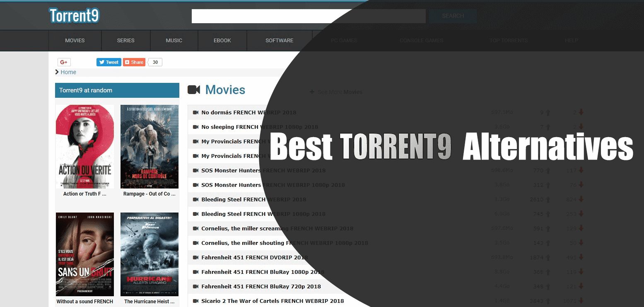
Task: Click seeders up arrow with count 591
Action: point(548,228)
